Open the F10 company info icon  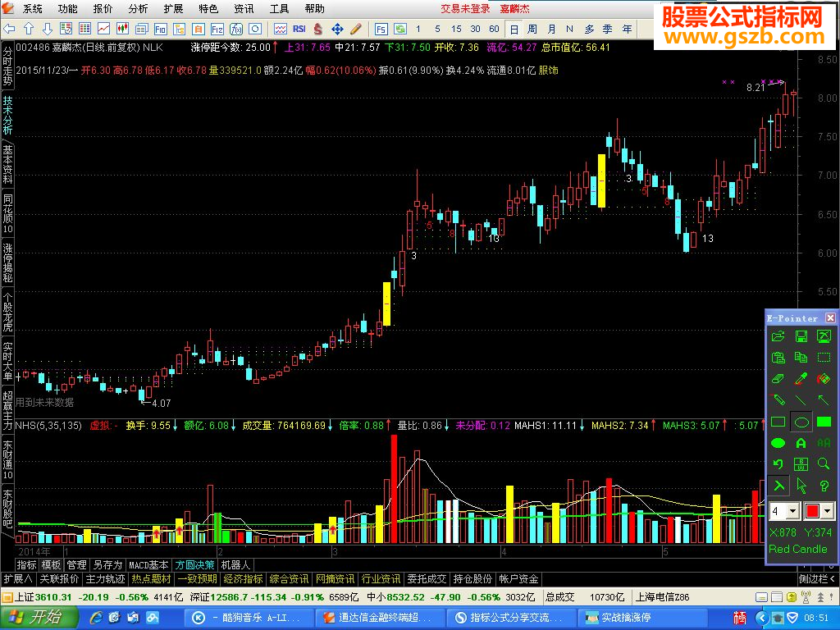click(x=160, y=29)
